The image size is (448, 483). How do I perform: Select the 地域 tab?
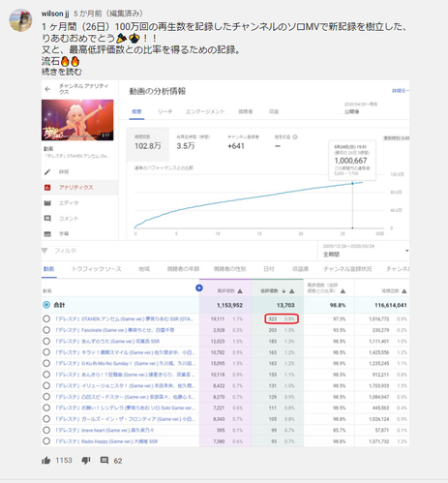coord(144,269)
